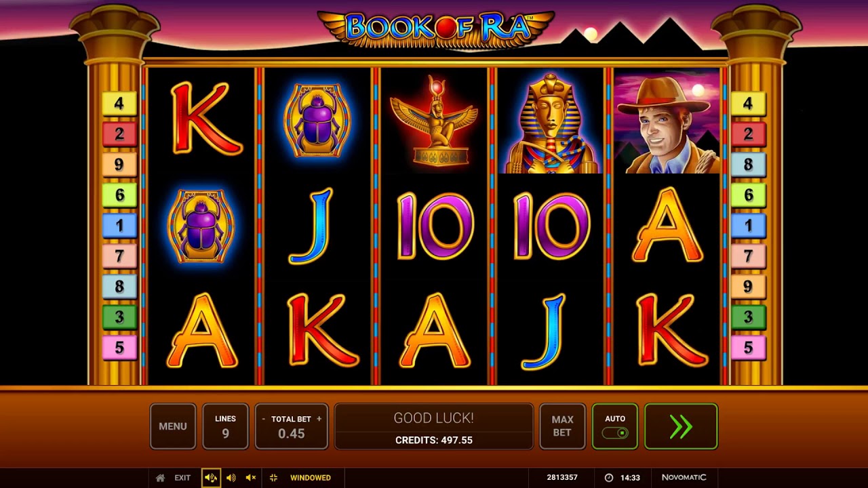868x488 pixels.
Task: Select payline 4 on the left column
Action: tap(119, 104)
